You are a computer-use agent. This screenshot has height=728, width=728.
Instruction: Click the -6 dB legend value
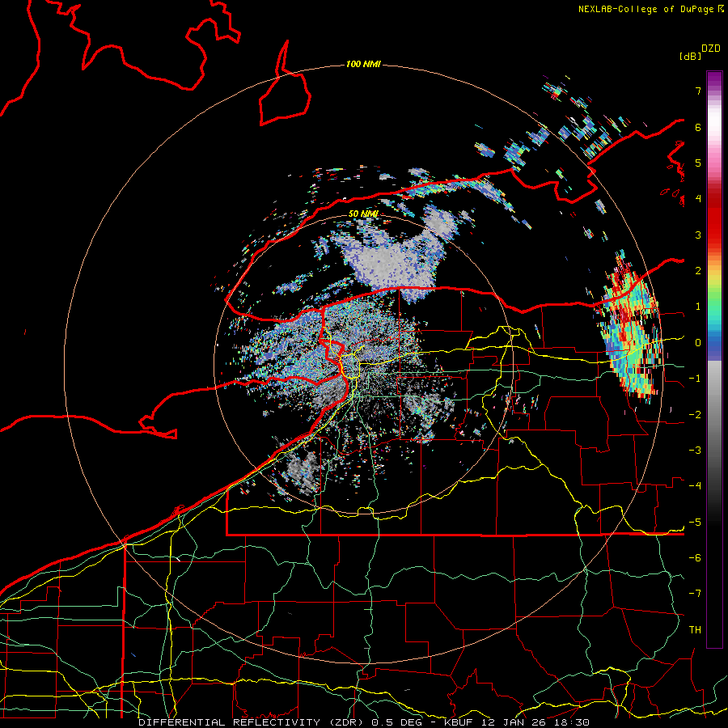tap(695, 558)
